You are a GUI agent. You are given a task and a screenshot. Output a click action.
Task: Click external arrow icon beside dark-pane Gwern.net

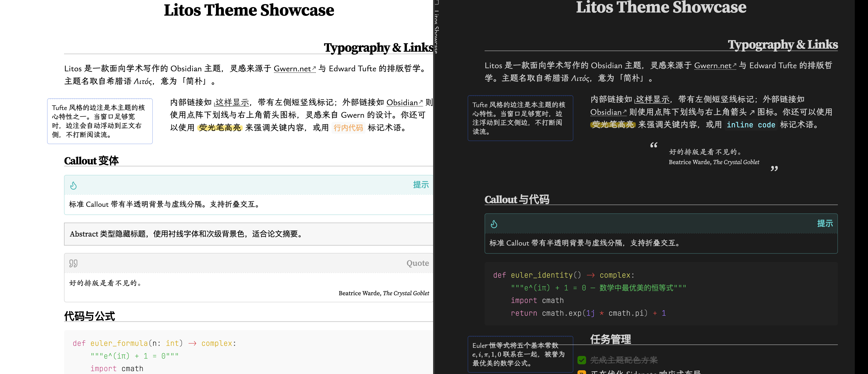point(734,65)
